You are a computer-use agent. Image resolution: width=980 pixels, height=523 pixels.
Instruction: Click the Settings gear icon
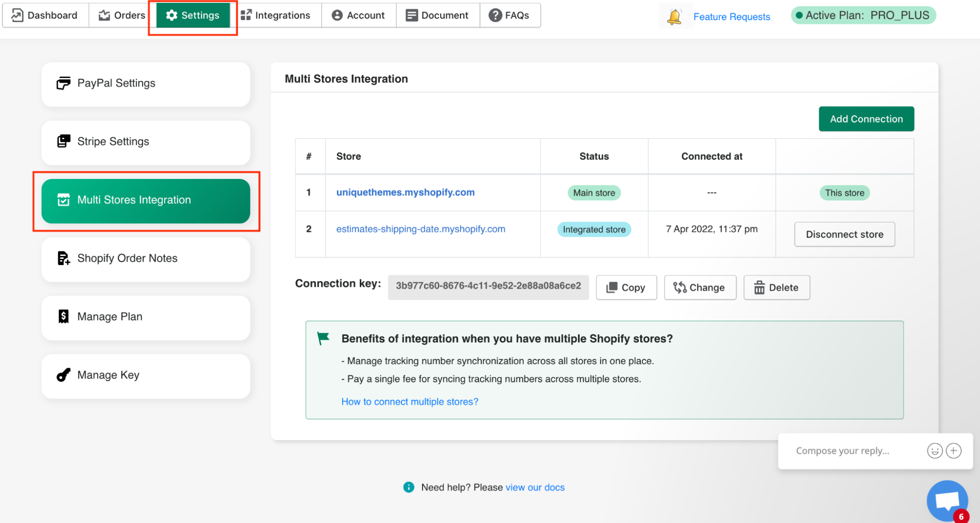[172, 15]
